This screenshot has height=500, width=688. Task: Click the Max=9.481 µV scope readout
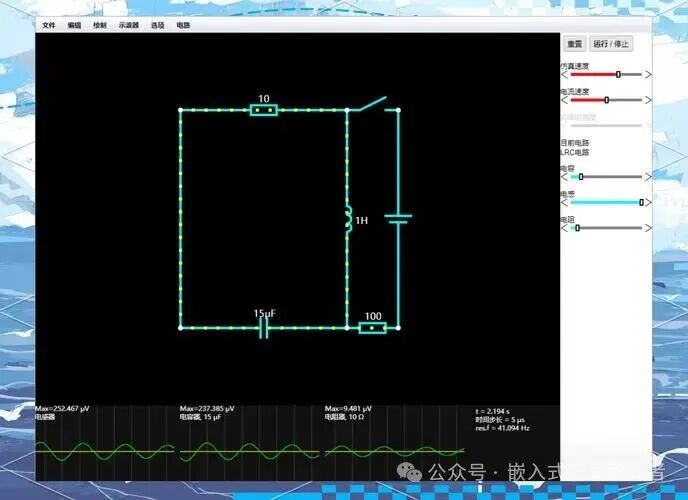(x=348, y=409)
